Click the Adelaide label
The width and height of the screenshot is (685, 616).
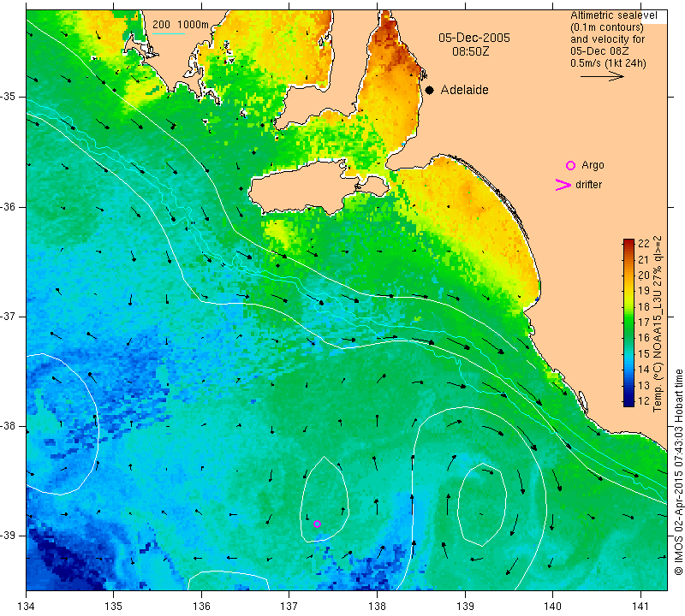pyautogui.click(x=464, y=90)
